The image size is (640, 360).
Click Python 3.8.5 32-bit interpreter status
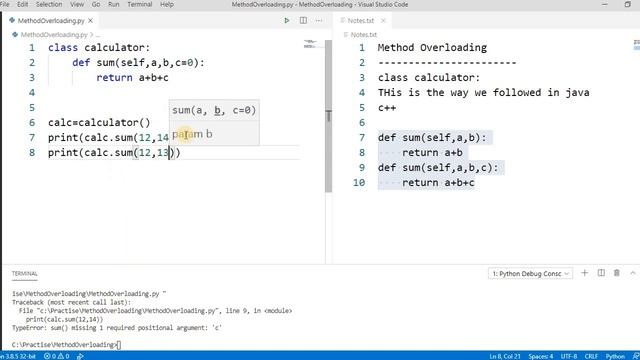coord(18,356)
